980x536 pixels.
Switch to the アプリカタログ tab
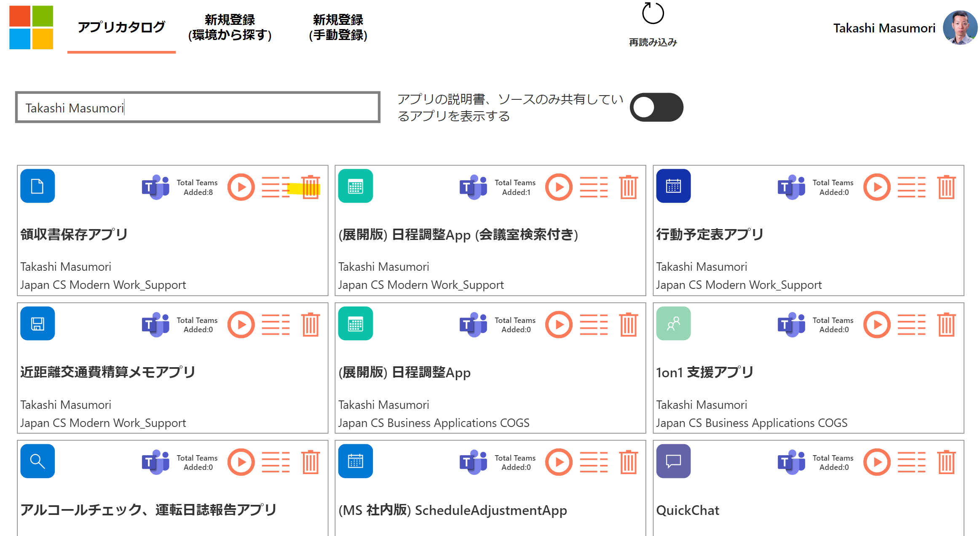tap(121, 27)
